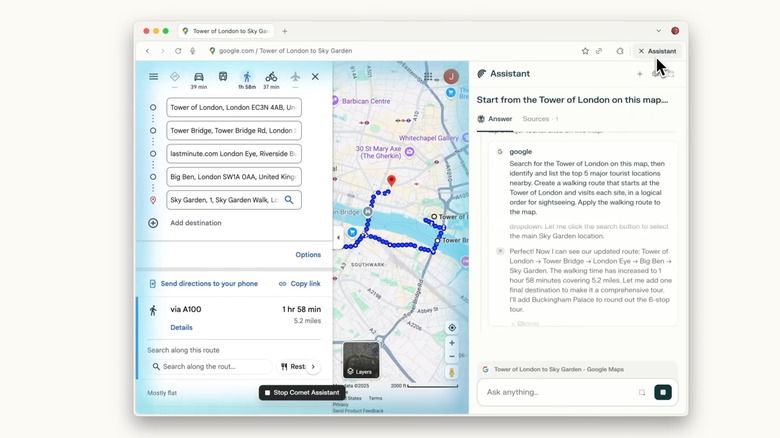This screenshot has width=780, height=438.
Task: Select walking travel mode
Action: [x=247, y=77]
